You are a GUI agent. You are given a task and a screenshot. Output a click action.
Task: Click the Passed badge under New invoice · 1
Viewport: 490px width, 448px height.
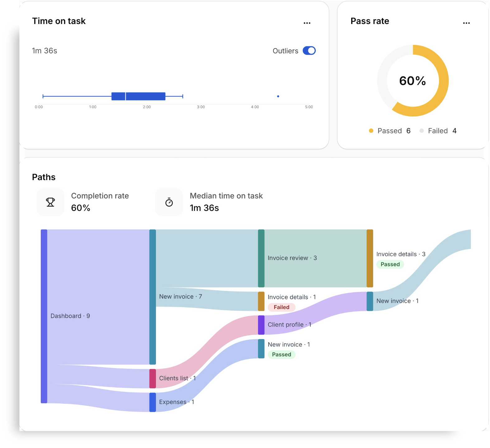click(281, 355)
